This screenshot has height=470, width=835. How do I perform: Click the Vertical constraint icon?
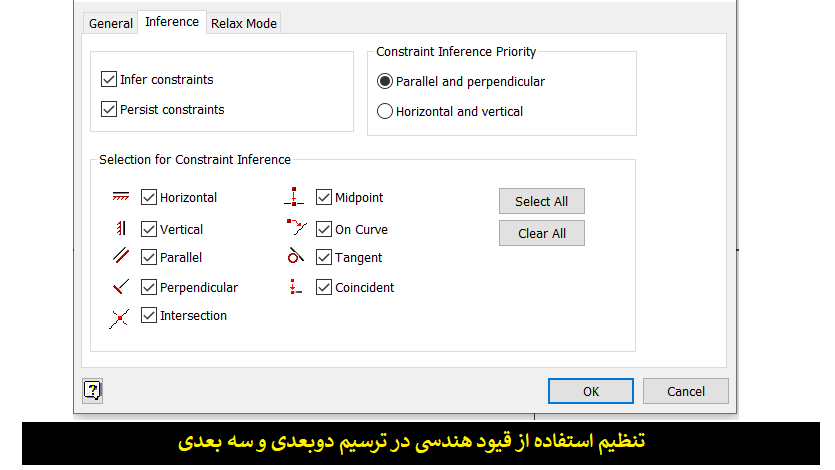click(x=121, y=228)
